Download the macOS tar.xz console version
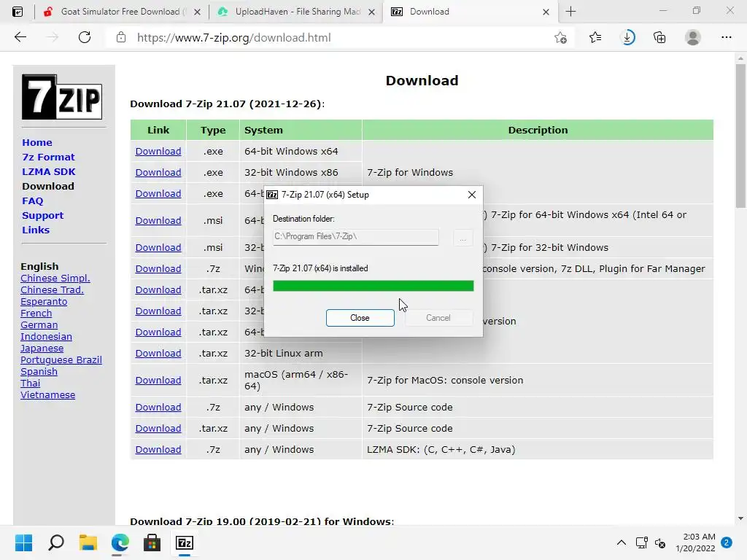The image size is (747, 560). tap(158, 381)
